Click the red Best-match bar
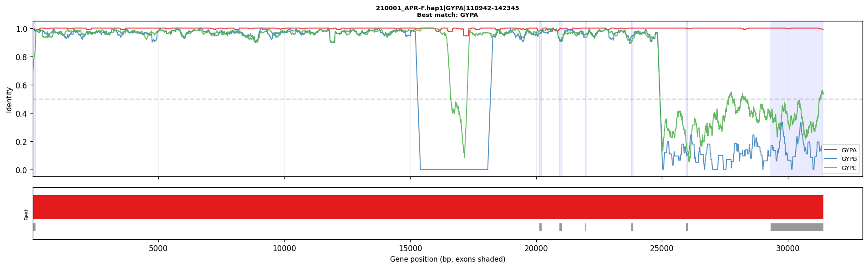Screen dimensions: 868x268 [x=428, y=207]
